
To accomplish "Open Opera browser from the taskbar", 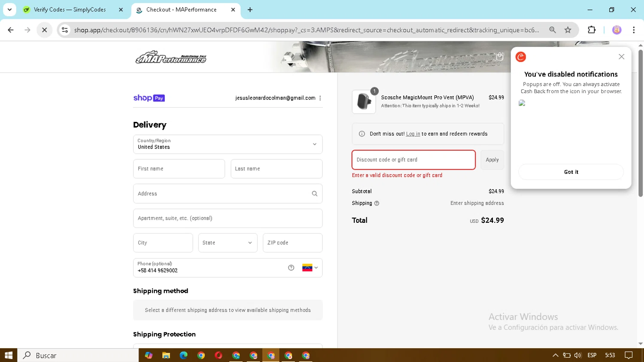I will tap(219, 355).
